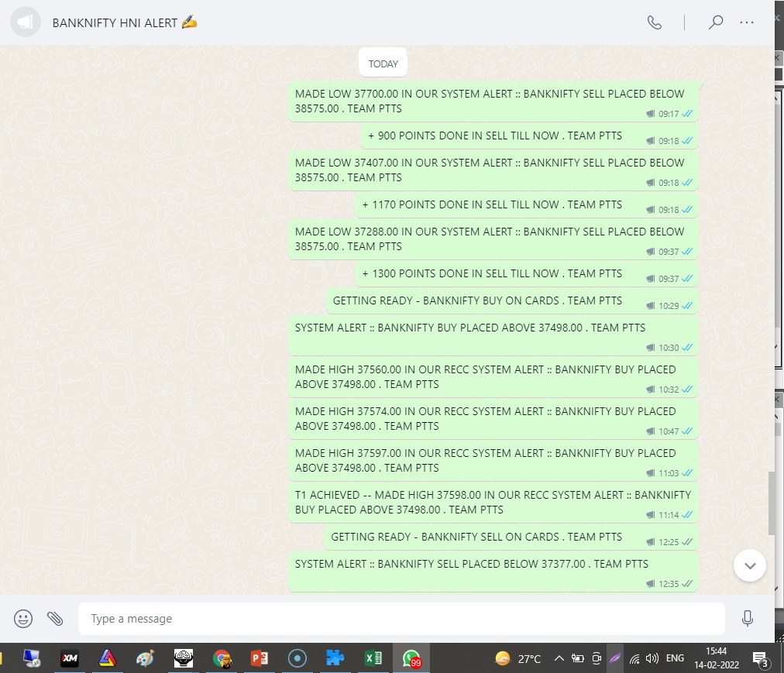
Task: Focus the Type a message field
Action: coord(401,619)
